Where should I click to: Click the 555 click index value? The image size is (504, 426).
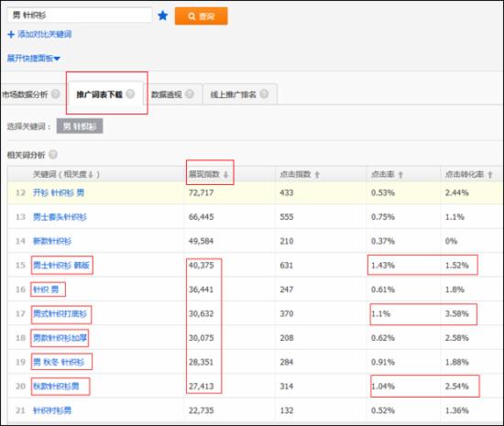(x=287, y=217)
